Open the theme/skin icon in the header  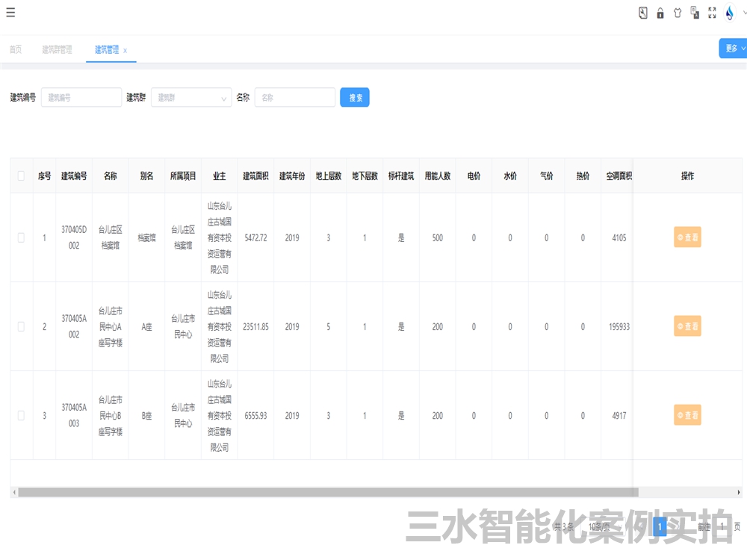point(678,13)
